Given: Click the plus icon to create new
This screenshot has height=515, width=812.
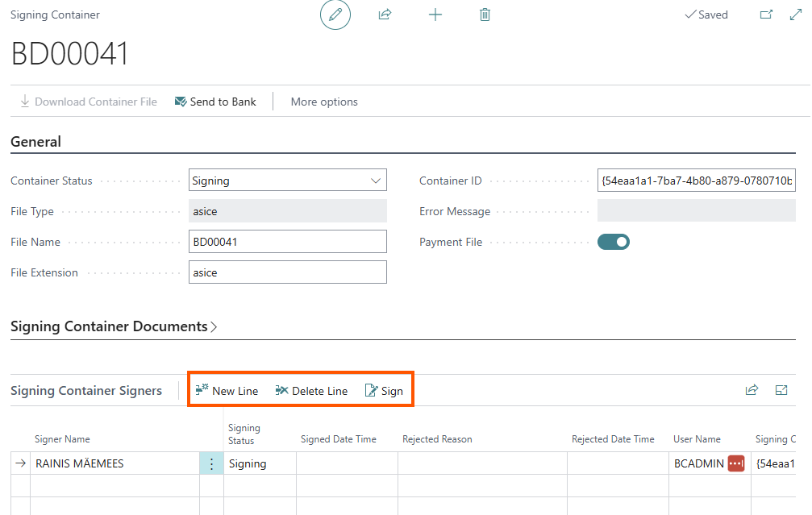Looking at the screenshot, I should point(435,15).
